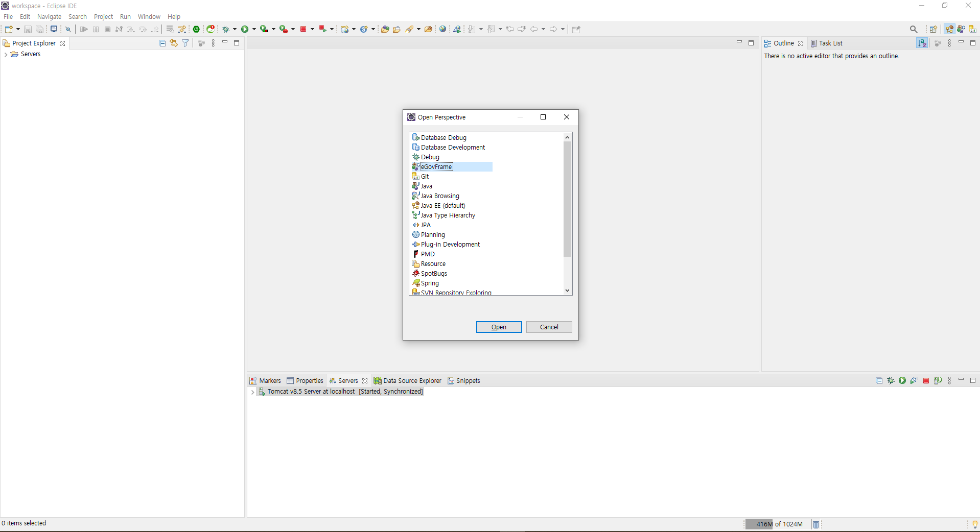The width and height of the screenshot is (980, 532).
Task: Click the green Run toolbar icon
Action: [245, 29]
